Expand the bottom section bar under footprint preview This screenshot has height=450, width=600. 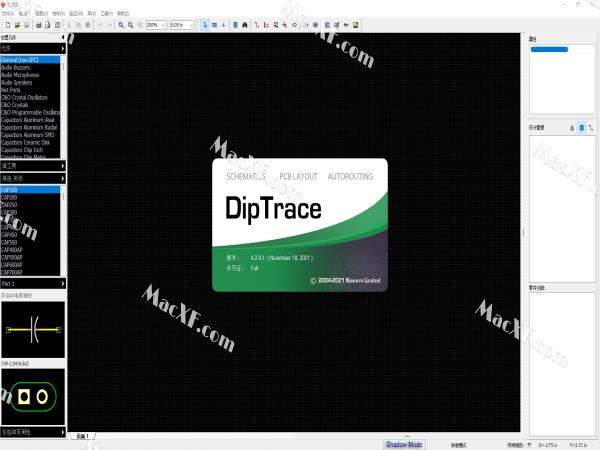[33, 432]
